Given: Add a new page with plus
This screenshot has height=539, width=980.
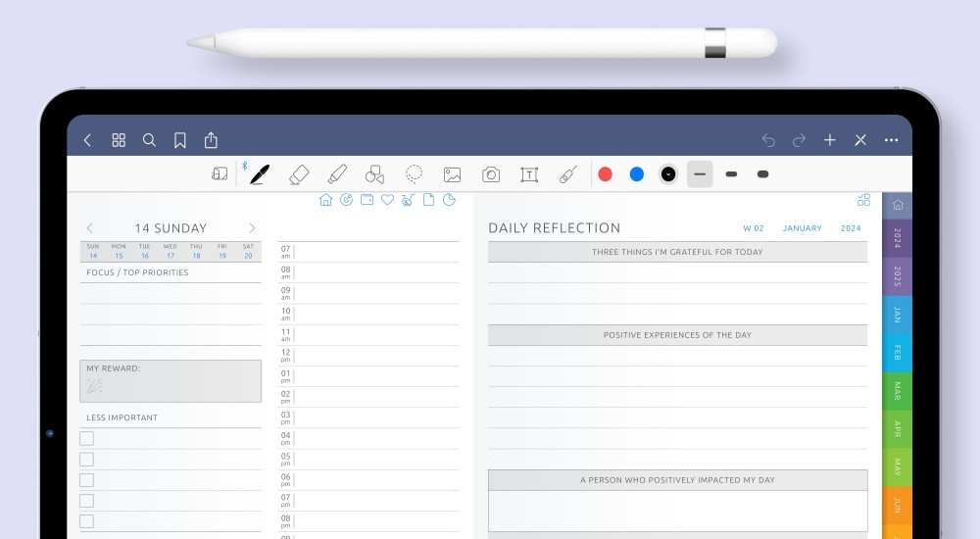Looking at the screenshot, I should coord(830,140).
